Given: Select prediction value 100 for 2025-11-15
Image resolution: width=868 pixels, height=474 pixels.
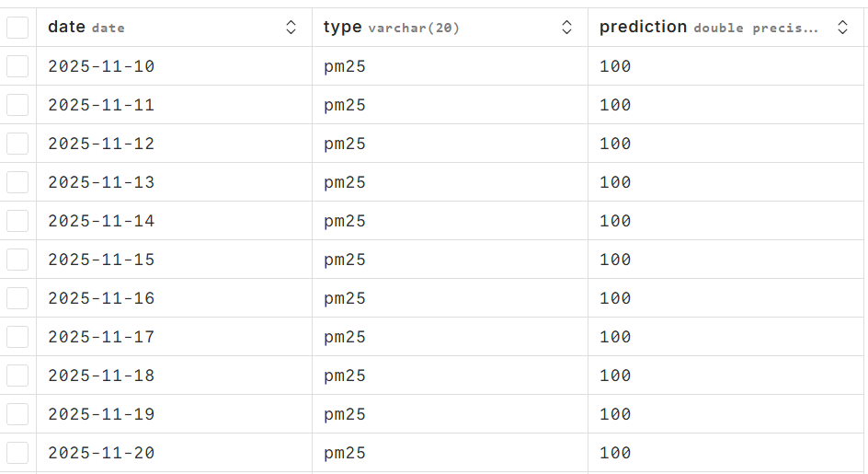Looking at the screenshot, I should click(615, 260).
